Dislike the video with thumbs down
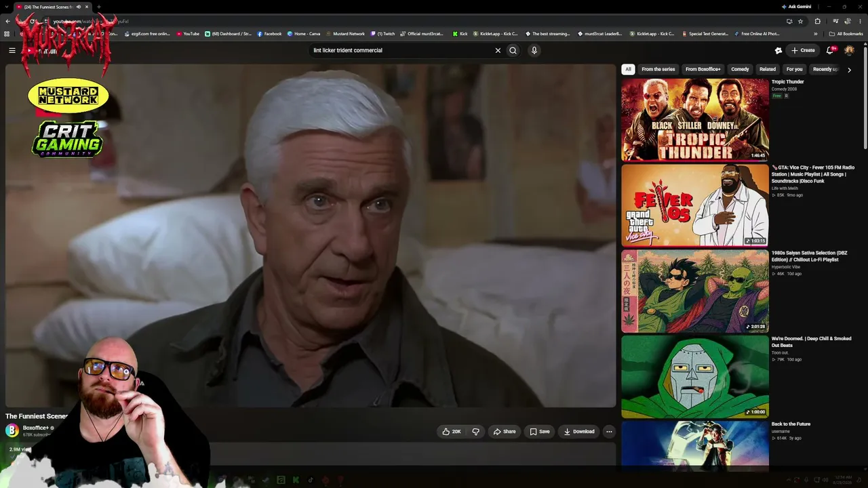The image size is (868, 488). coord(476,432)
